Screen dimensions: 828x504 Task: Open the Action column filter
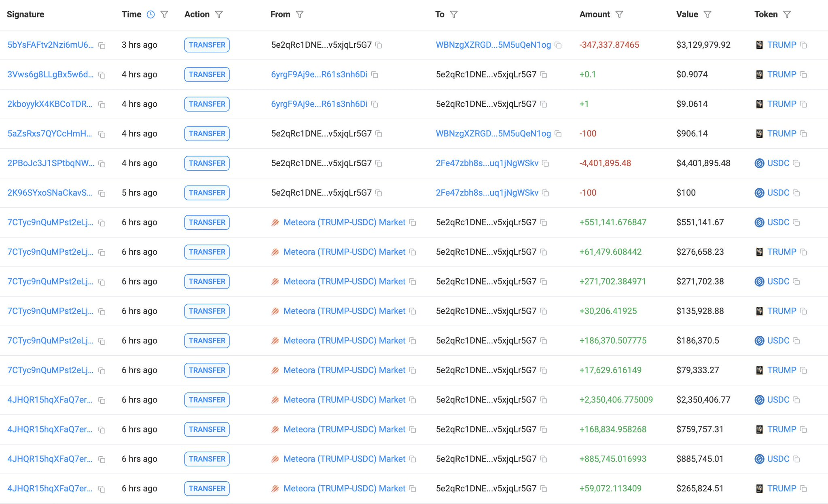tap(219, 15)
